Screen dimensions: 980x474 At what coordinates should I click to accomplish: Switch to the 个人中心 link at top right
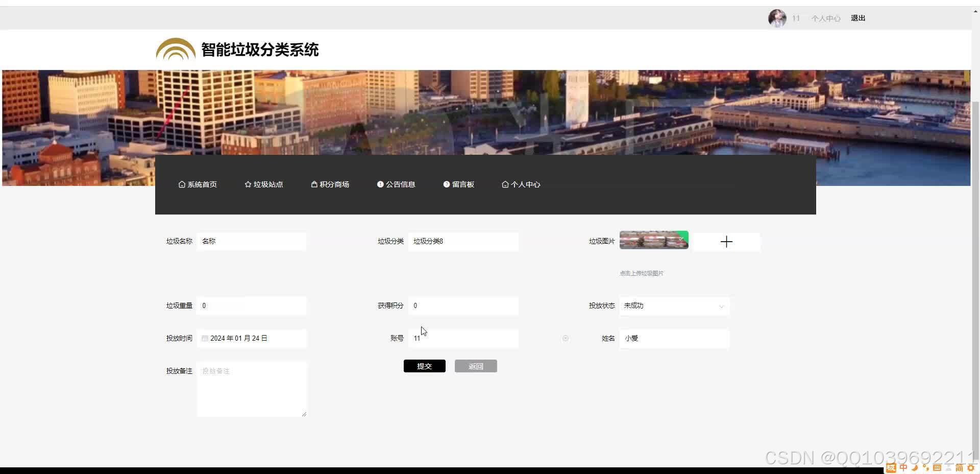coord(825,18)
